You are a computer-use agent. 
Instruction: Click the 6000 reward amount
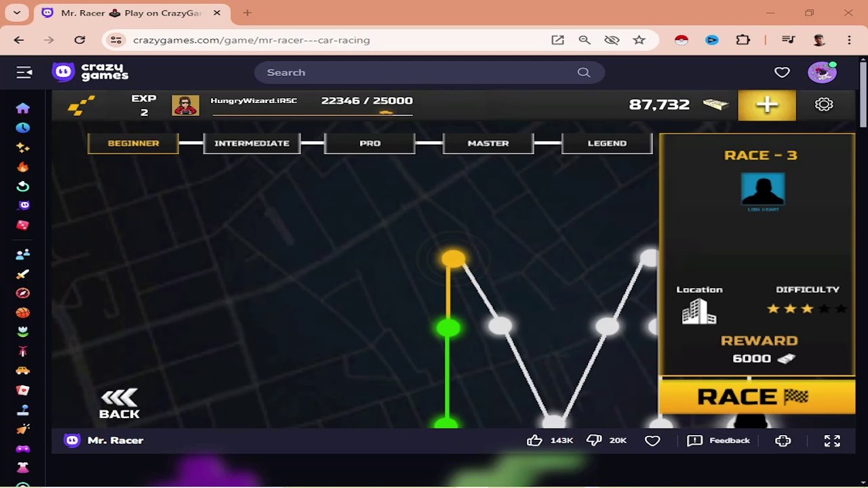pos(752,359)
